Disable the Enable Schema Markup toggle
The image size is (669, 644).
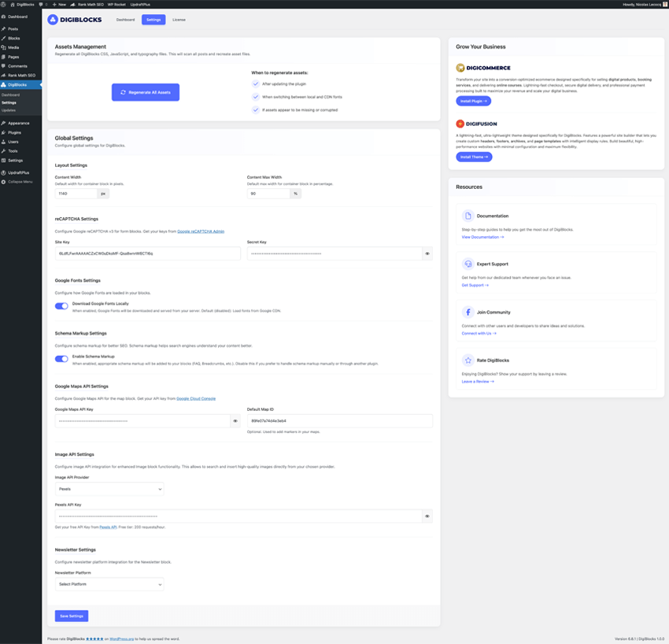(x=60, y=358)
